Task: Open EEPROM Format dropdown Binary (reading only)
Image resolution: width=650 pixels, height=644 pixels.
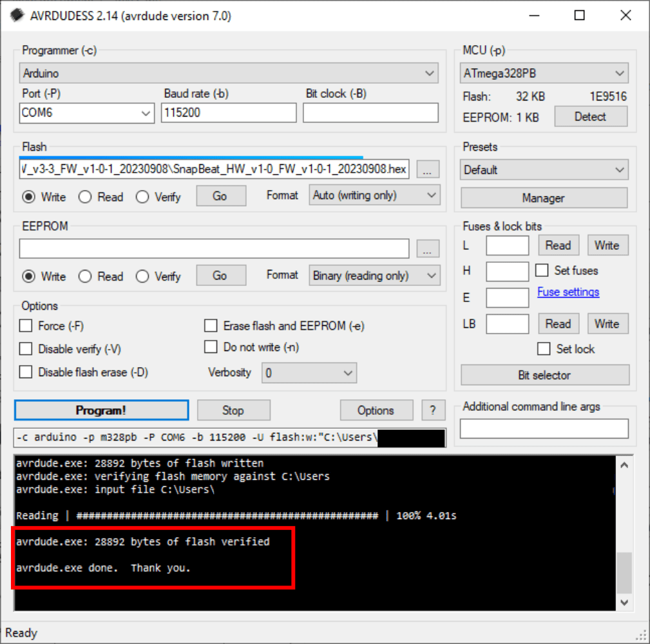Action: click(x=374, y=276)
